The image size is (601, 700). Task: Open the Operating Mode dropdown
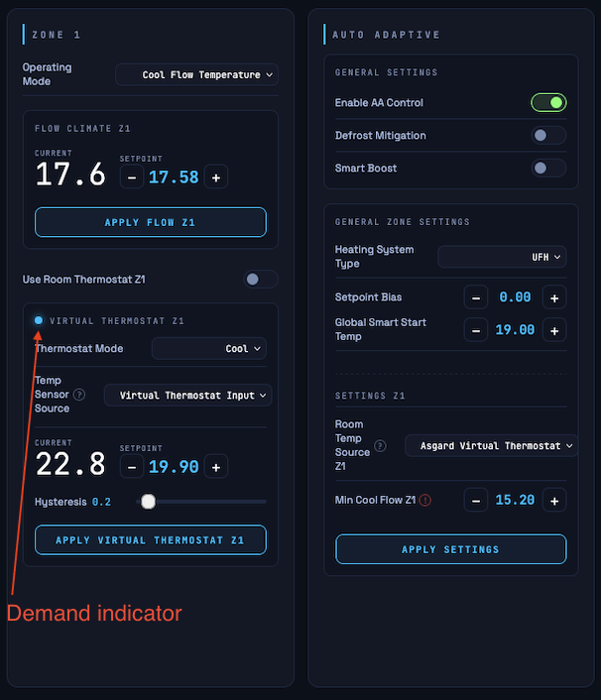pyautogui.click(x=197, y=74)
